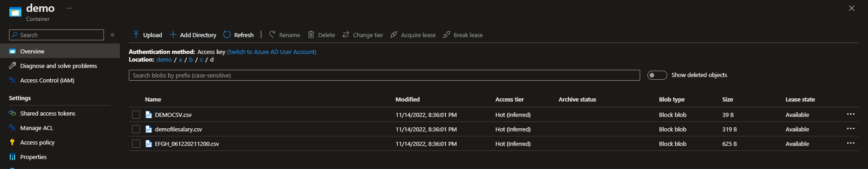The image size is (868, 169).
Task: Navigate to folder c in breadcrumb
Action: (202, 59)
